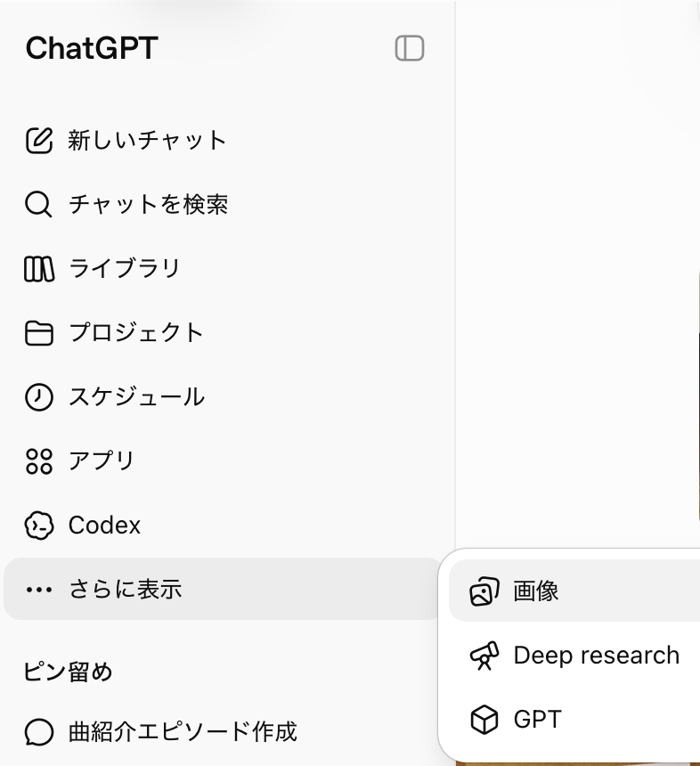This screenshot has width=700, height=766.
Task: Click the pencil icon beside 新しいチャット
Action: click(39, 141)
